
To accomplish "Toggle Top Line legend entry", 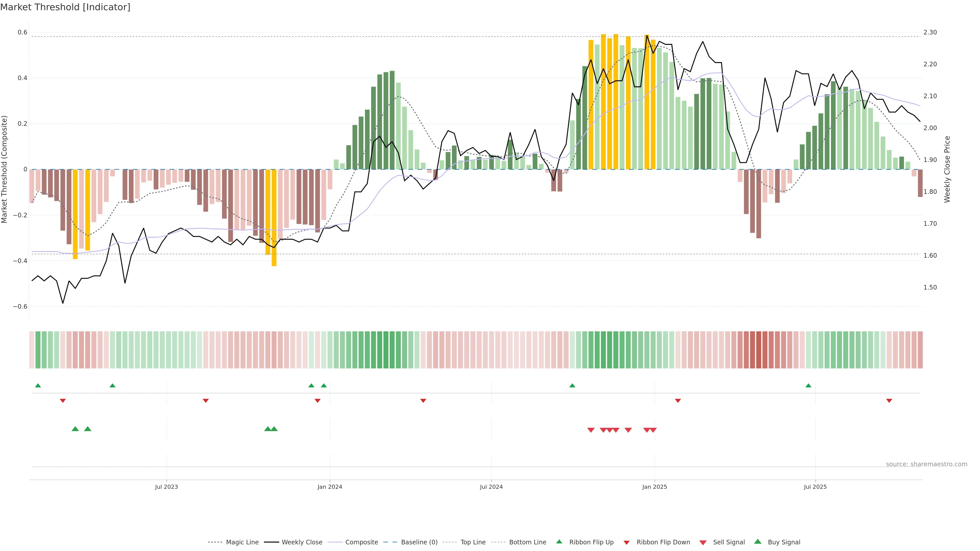I will click(473, 542).
